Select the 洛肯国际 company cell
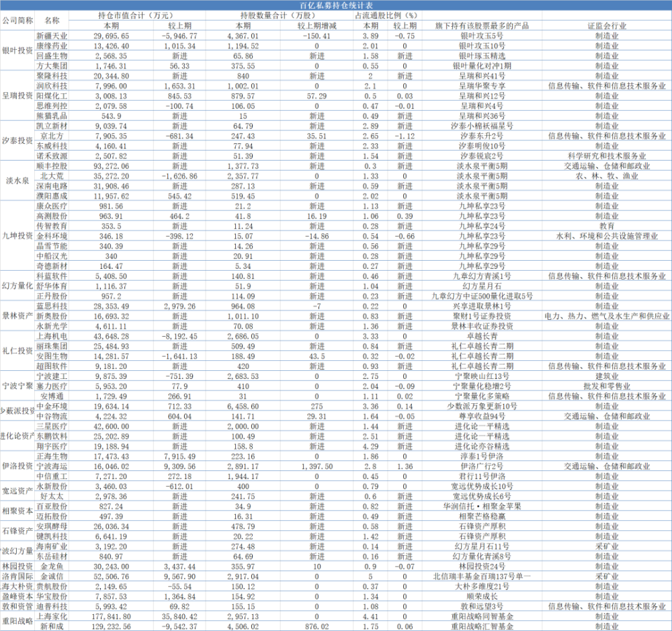The width and height of the screenshot is (672, 631). pos(17,577)
